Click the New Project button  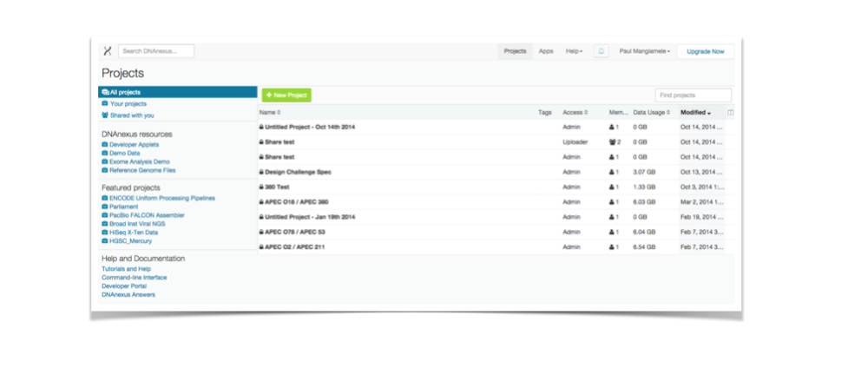(x=286, y=95)
